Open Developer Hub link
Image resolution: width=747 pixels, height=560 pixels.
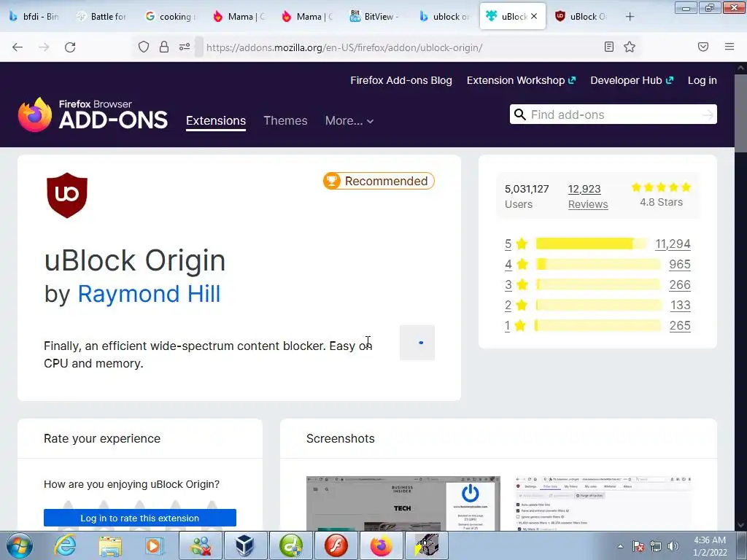click(x=632, y=80)
